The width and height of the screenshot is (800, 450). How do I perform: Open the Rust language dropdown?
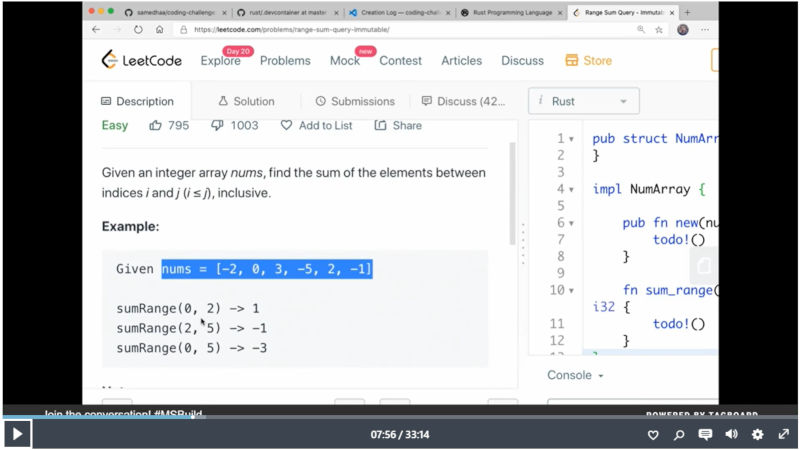(584, 101)
